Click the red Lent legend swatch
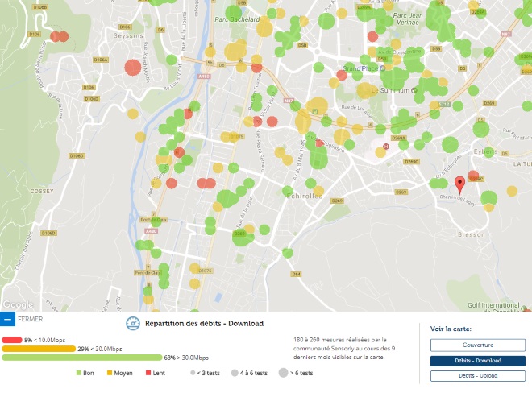 click(148, 374)
